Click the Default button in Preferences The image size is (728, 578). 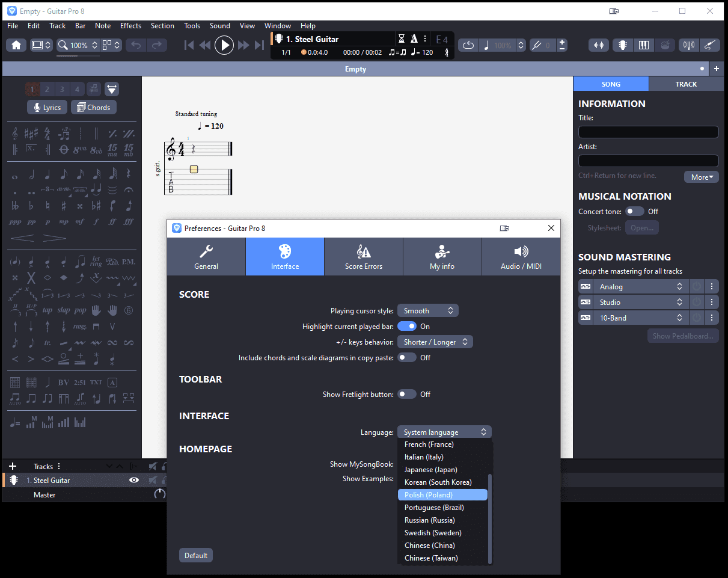point(196,556)
